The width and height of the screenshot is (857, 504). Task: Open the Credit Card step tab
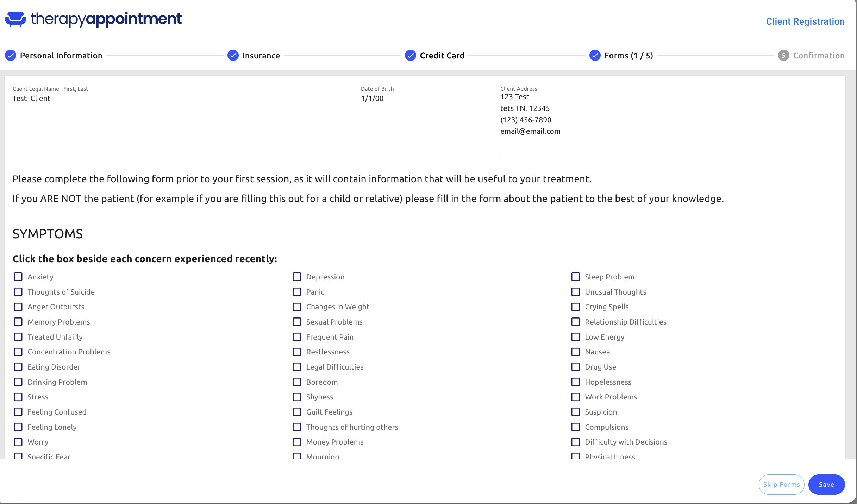[x=442, y=56]
